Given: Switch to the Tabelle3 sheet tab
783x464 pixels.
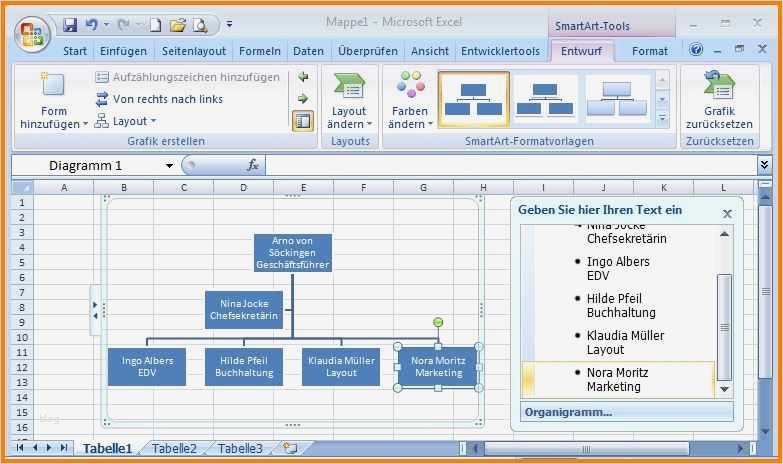Looking at the screenshot, I should tap(240, 449).
